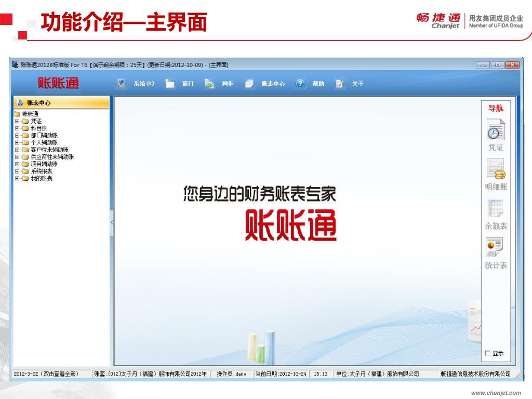Minimize the 账账通 window
Screen dimensions: 532x399
point(483,65)
